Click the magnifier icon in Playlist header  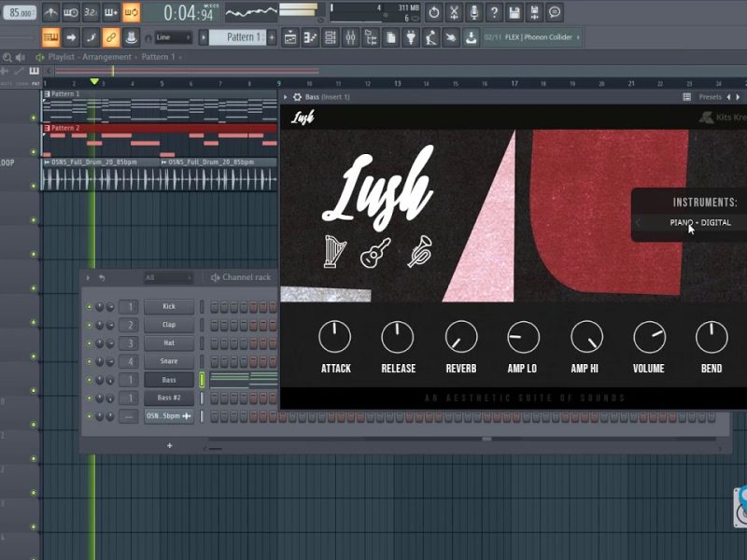point(7,58)
